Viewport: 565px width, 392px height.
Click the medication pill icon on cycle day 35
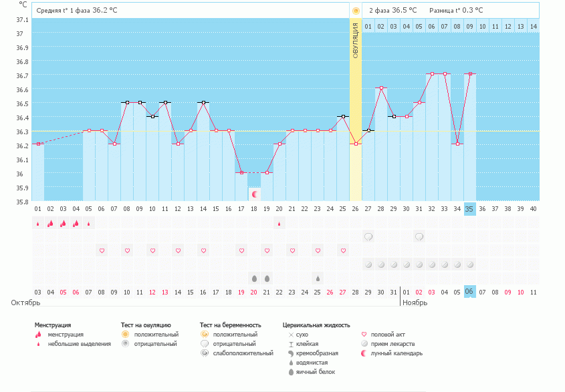(470, 264)
